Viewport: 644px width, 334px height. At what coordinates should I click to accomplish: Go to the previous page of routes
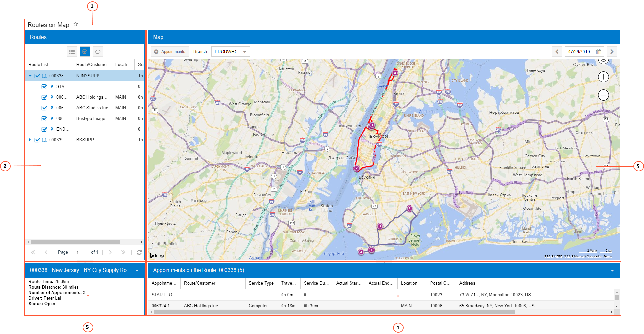tap(46, 252)
